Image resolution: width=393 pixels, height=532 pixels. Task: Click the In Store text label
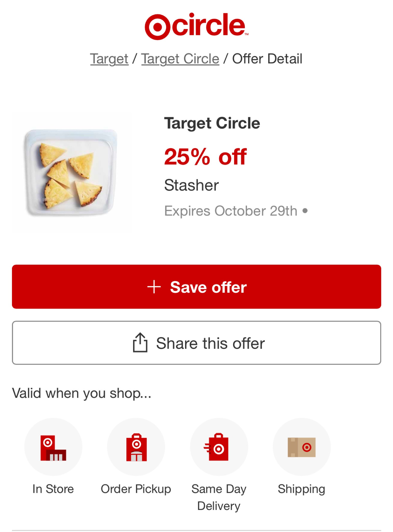tap(53, 489)
